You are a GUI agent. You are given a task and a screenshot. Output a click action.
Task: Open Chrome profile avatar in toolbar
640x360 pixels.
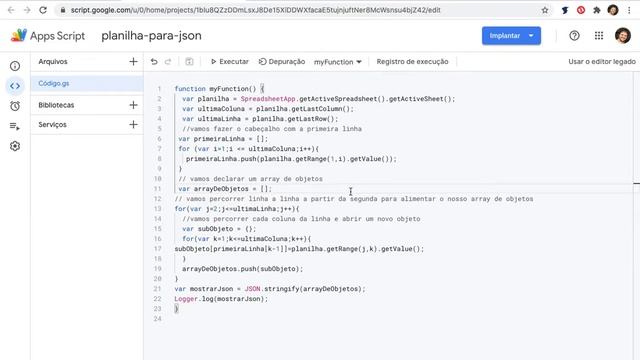point(613,10)
